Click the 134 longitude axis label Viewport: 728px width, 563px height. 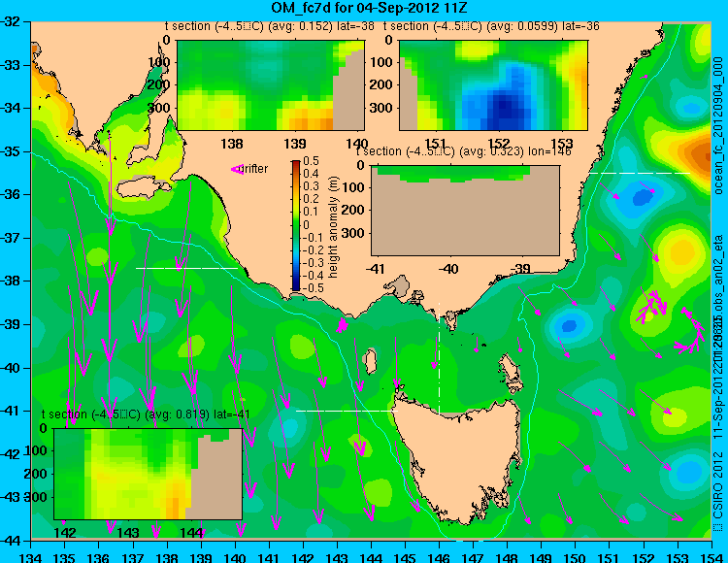coord(31,557)
